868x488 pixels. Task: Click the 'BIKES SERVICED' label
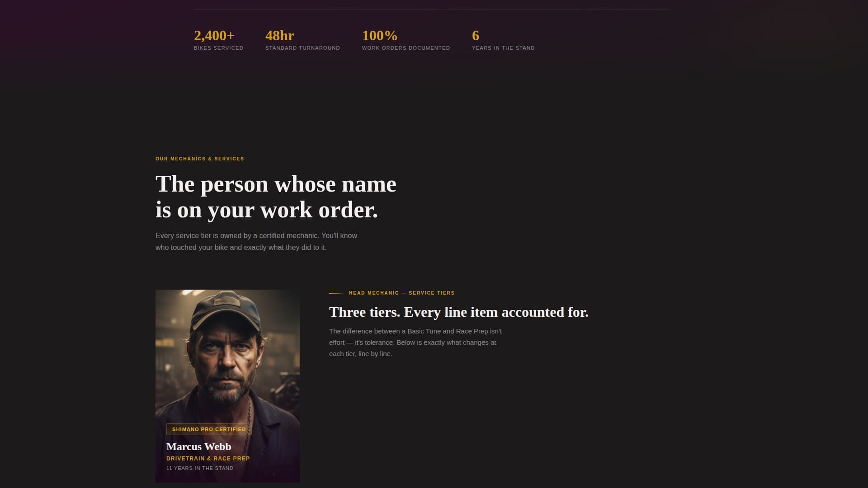(x=219, y=48)
